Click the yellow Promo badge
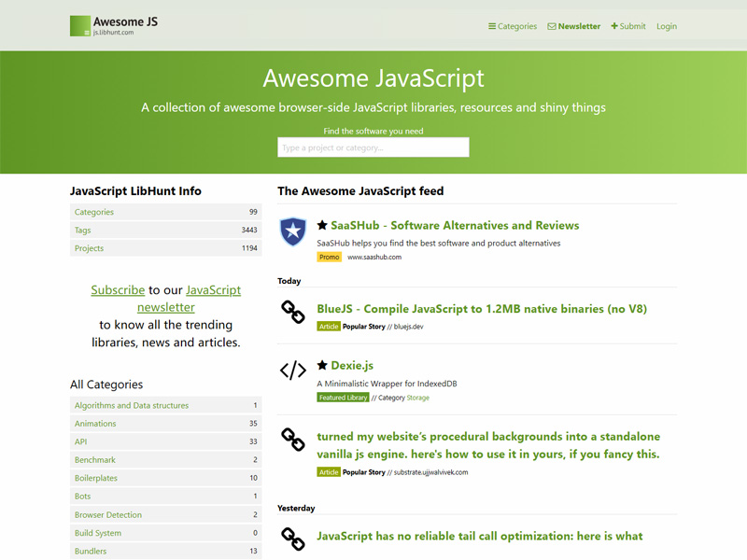 tap(330, 258)
